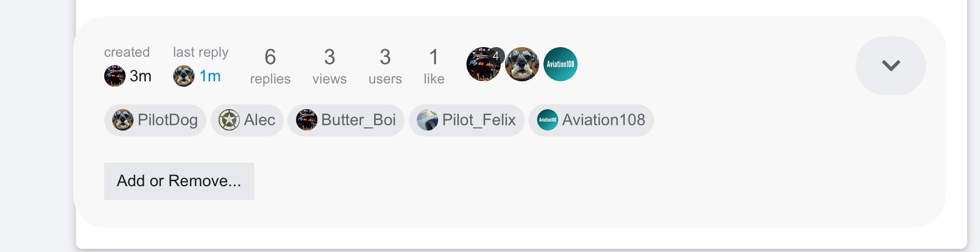
Task: Open the frequent poster avatar with badge 4
Action: (484, 64)
